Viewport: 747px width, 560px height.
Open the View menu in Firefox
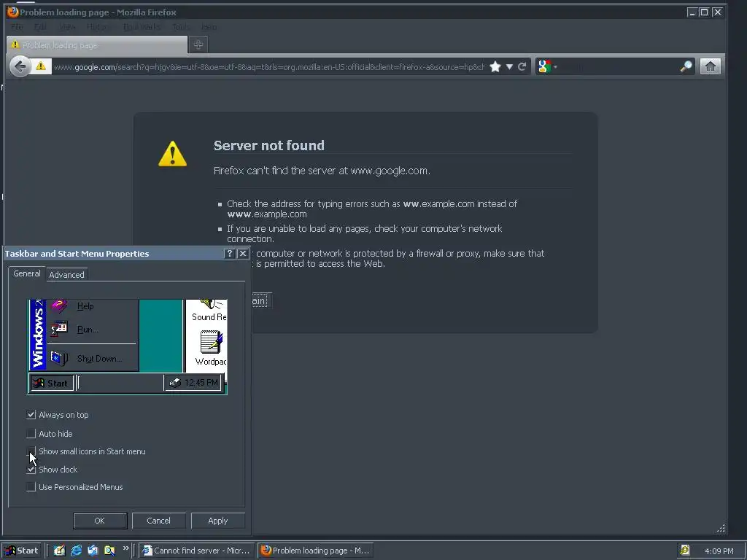click(x=67, y=27)
